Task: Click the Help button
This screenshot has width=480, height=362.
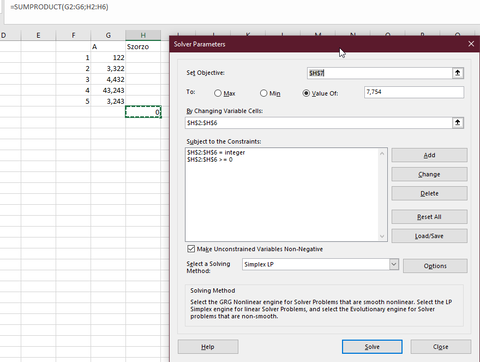Action: pyautogui.click(x=208, y=347)
